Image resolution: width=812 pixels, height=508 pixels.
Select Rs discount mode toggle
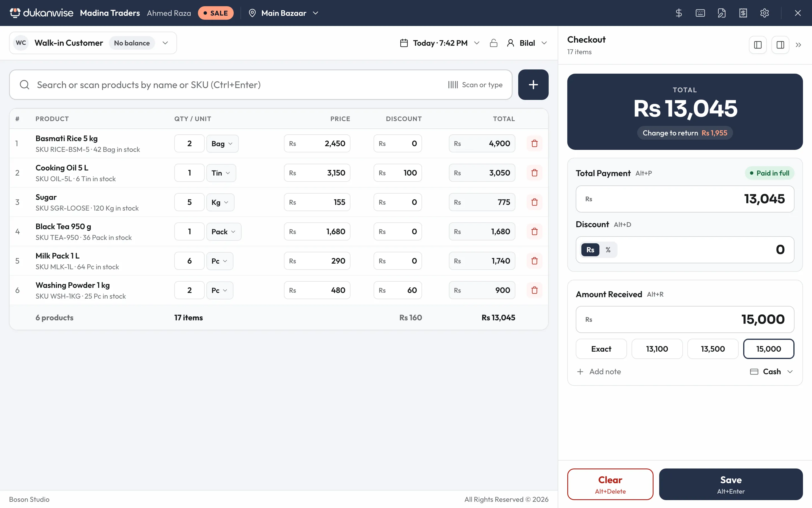coord(590,250)
